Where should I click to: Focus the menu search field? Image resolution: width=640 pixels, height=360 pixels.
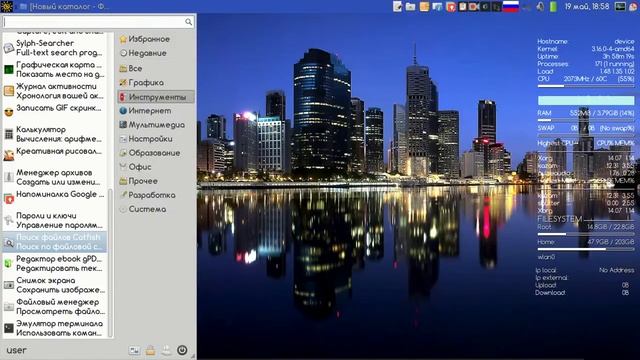coord(98,22)
